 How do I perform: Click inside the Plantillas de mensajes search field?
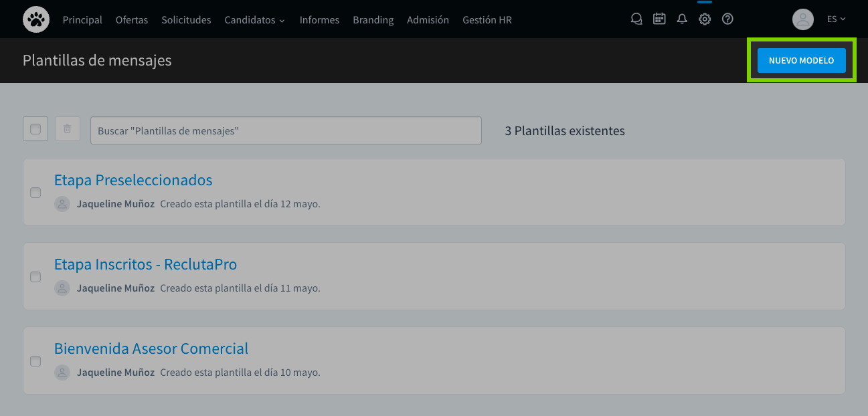[x=286, y=130]
